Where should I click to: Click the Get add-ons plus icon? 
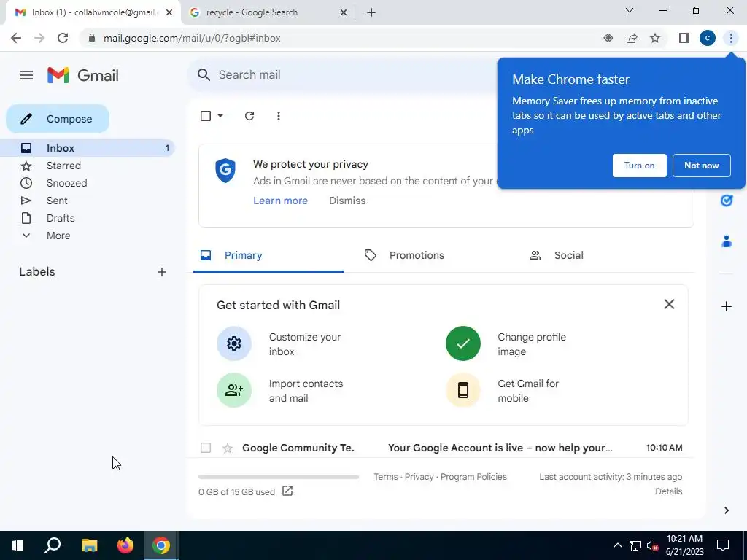727,306
